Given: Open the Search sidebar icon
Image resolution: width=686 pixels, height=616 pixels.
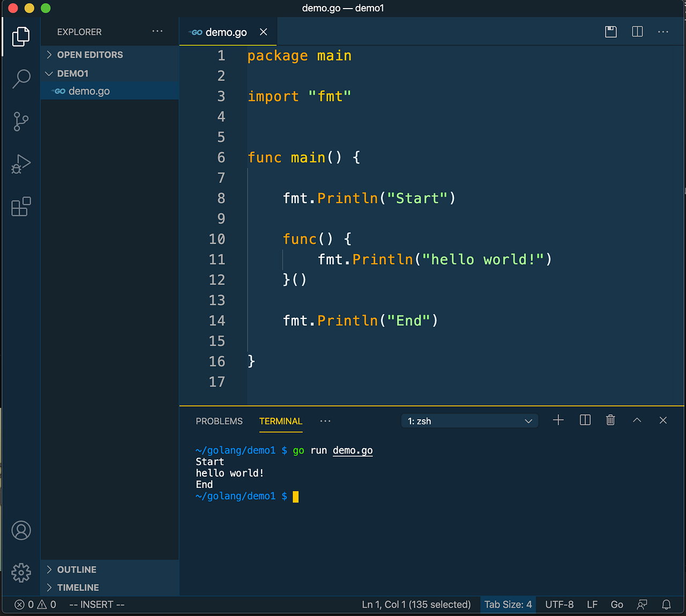Looking at the screenshot, I should click(21, 78).
